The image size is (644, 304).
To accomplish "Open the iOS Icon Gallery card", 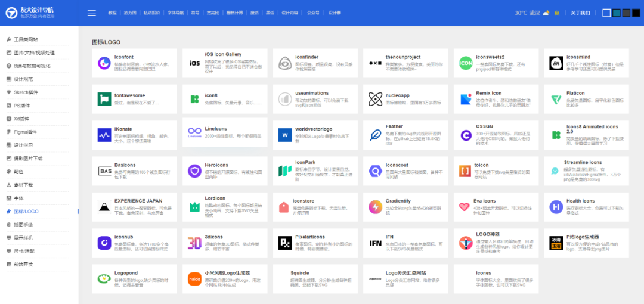I will coord(225,63).
